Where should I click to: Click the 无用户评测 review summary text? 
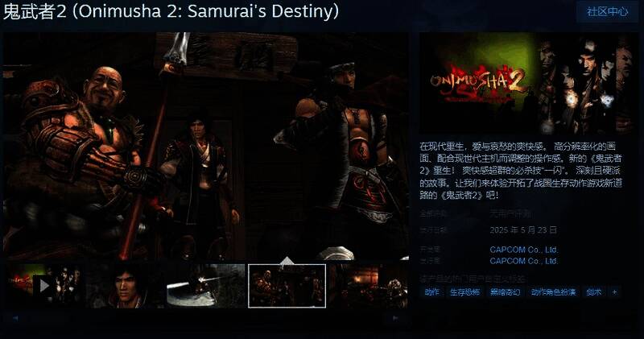click(x=510, y=213)
